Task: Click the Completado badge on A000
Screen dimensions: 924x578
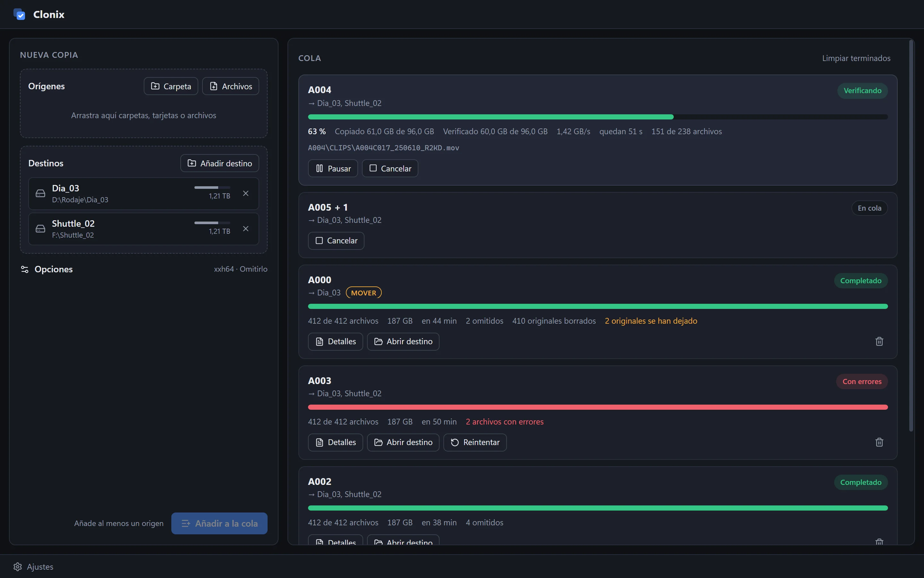Action: click(x=860, y=281)
